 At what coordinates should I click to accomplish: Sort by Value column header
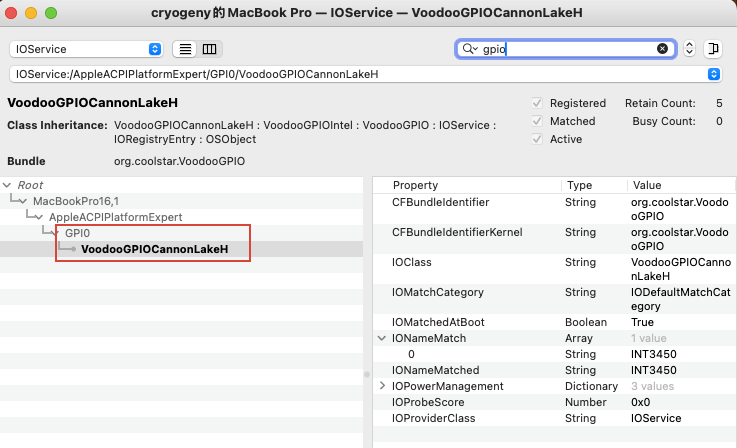[x=681, y=185]
